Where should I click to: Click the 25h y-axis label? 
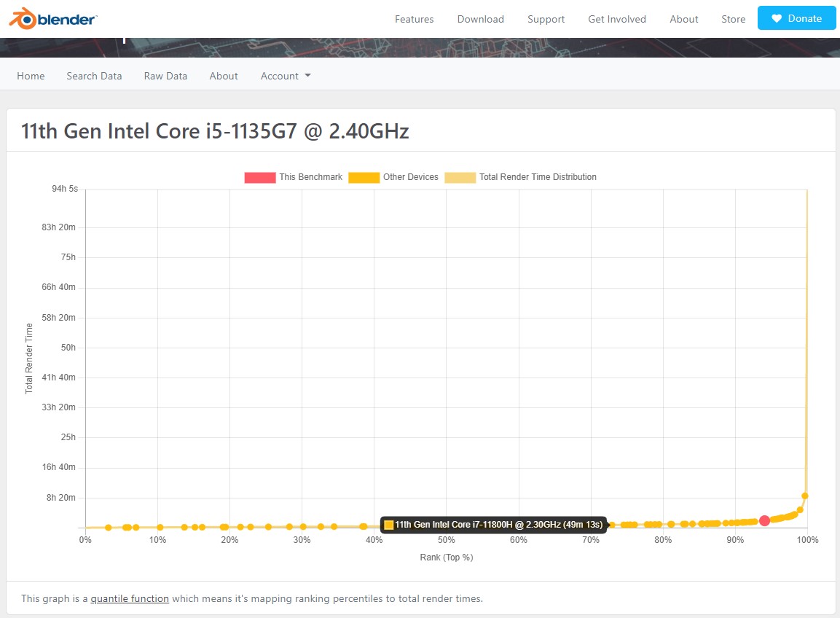click(68, 437)
